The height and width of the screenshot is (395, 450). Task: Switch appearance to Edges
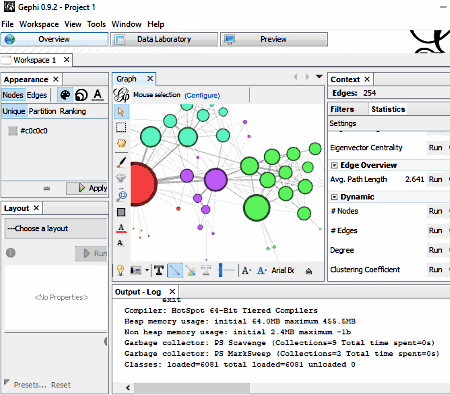(x=37, y=95)
